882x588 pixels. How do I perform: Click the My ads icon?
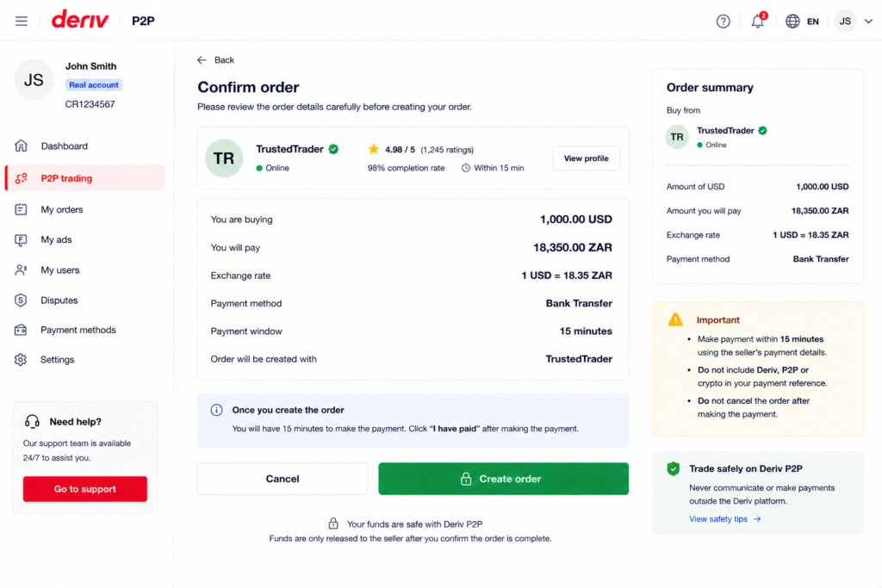[x=21, y=240]
